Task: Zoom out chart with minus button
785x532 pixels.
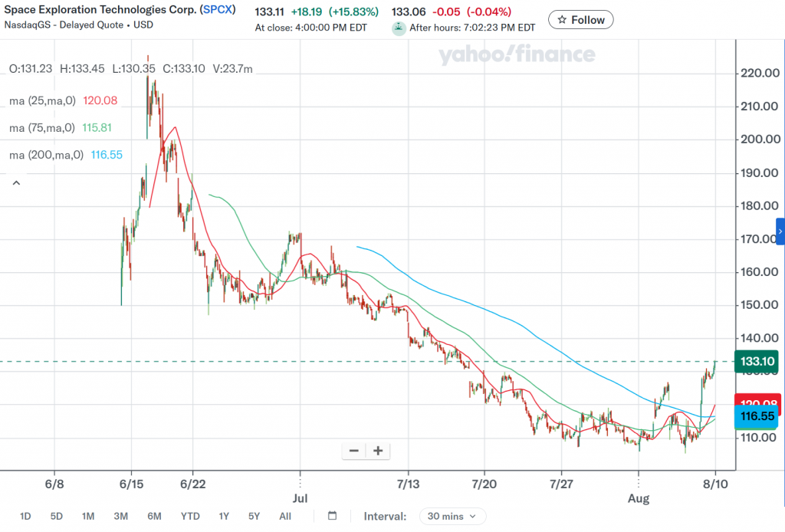Action: 353,451
